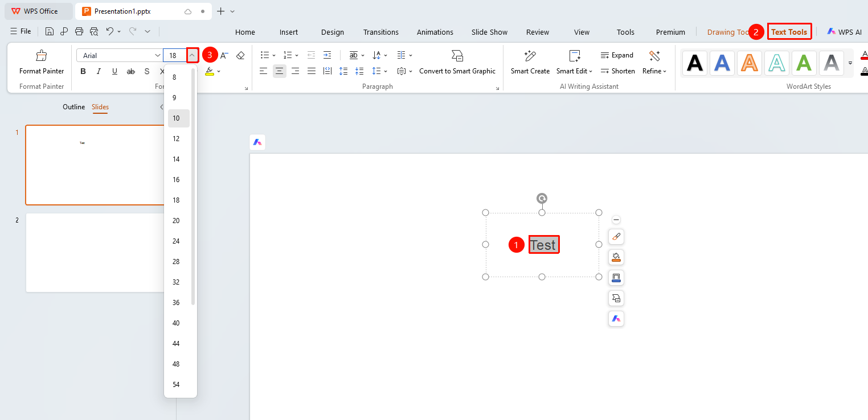The width and height of the screenshot is (868, 420).
Task: Toggle Bold formatting
Action: [x=83, y=71]
